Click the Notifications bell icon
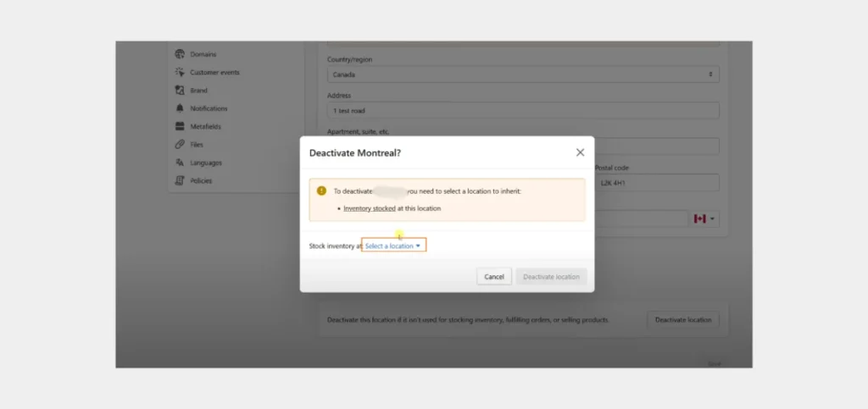Screen dimensions: 868x409 (180, 108)
